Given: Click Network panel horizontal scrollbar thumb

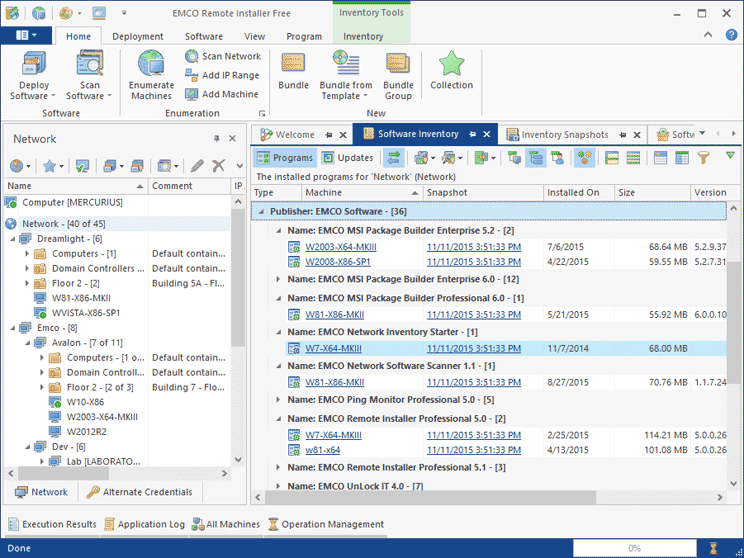Looking at the screenshot, I should tap(63, 474).
